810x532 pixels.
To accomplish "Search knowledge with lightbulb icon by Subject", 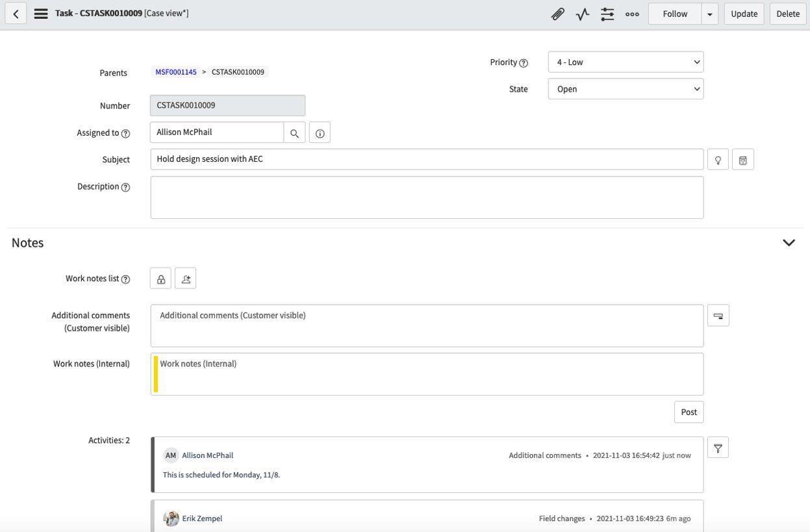I will 718,160.
